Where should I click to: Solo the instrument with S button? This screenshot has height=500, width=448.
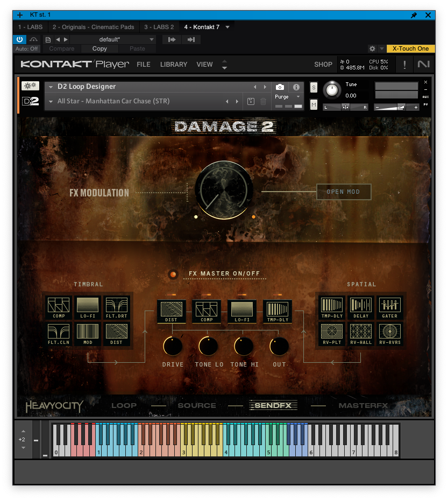pyautogui.click(x=314, y=87)
